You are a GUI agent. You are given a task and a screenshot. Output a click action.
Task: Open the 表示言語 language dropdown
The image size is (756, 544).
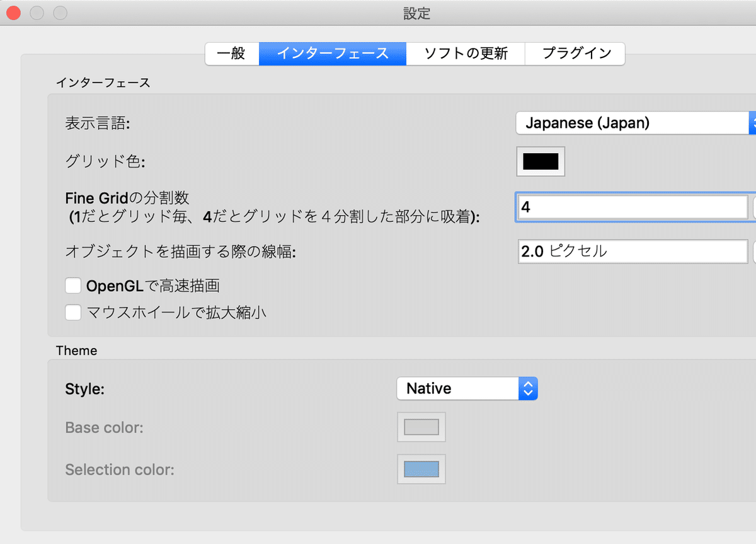630,123
